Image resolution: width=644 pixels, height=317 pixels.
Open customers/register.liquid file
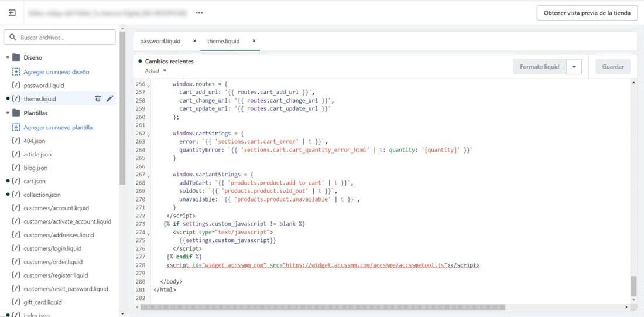pos(56,275)
